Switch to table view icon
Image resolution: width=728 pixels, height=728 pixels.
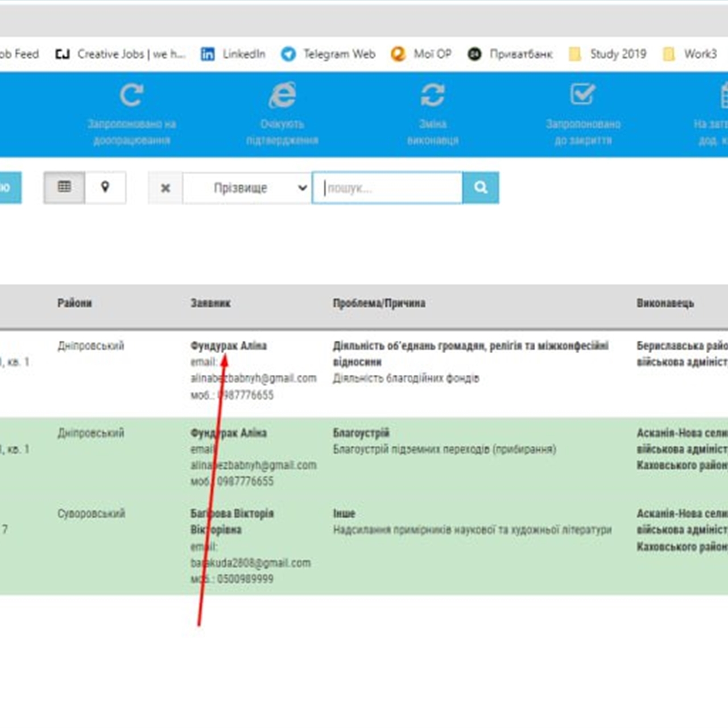(64, 187)
